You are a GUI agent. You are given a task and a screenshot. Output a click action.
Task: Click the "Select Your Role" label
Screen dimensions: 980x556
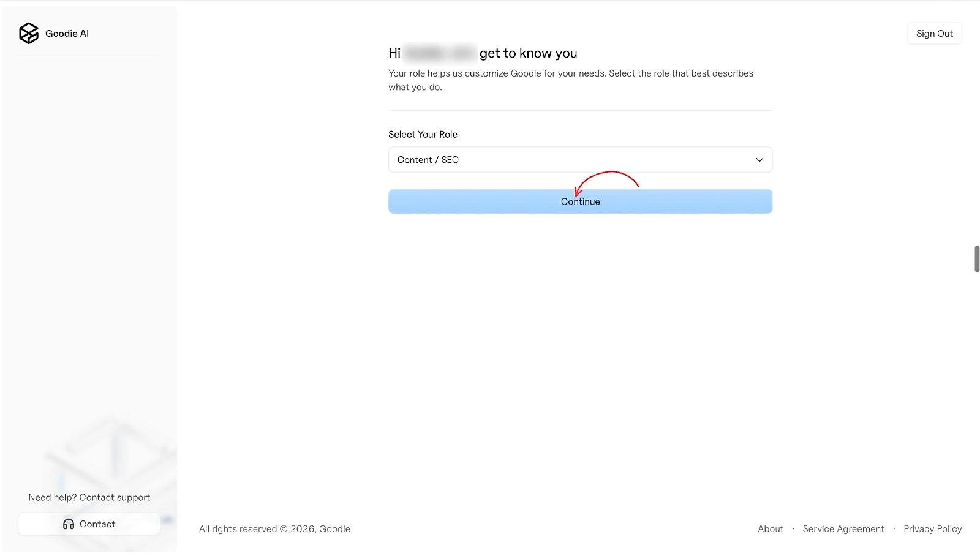(423, 135)
